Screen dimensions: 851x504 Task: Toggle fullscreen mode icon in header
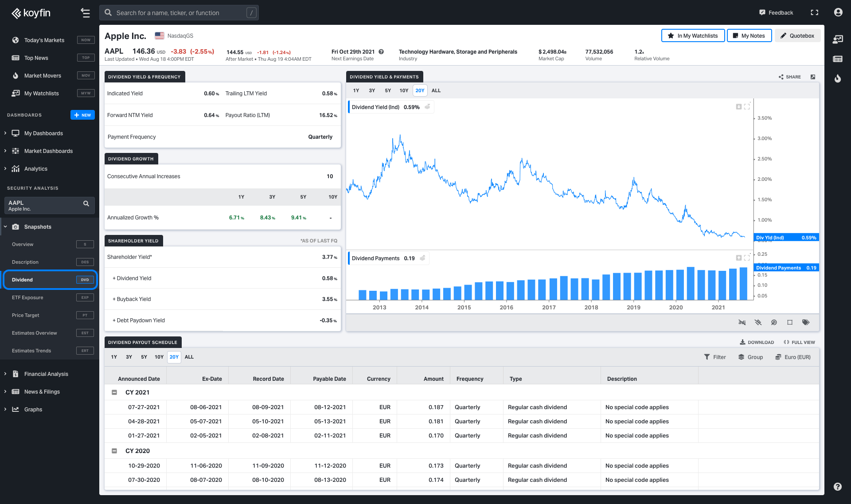814,12
